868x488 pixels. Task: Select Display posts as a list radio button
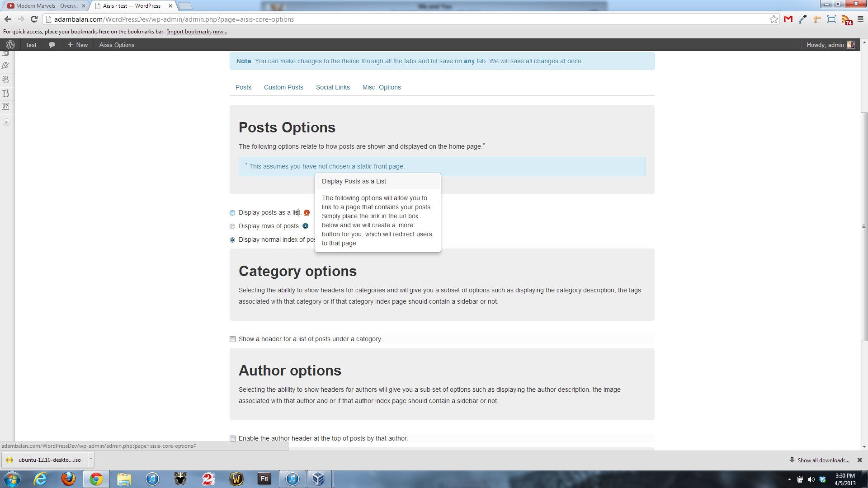(x=232, y=212)
